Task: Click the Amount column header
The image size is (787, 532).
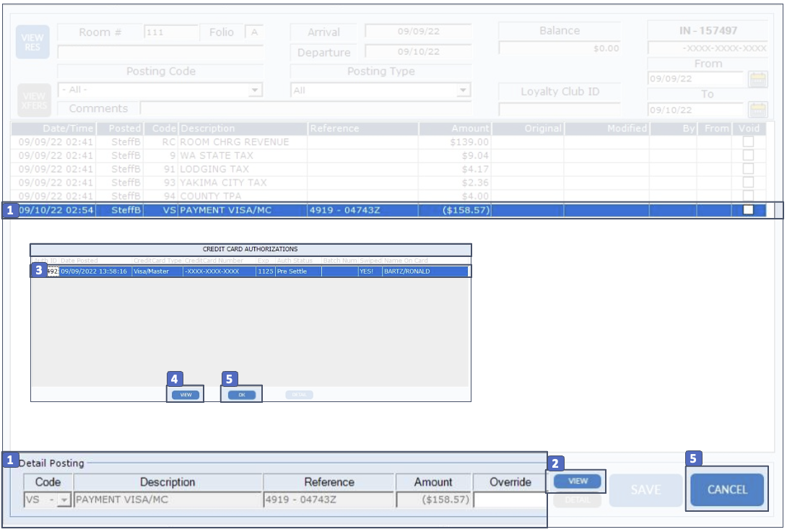Action: [453, 128]
